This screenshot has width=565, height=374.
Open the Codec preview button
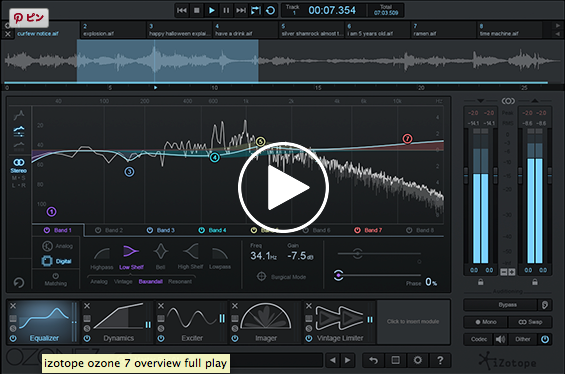479,339
